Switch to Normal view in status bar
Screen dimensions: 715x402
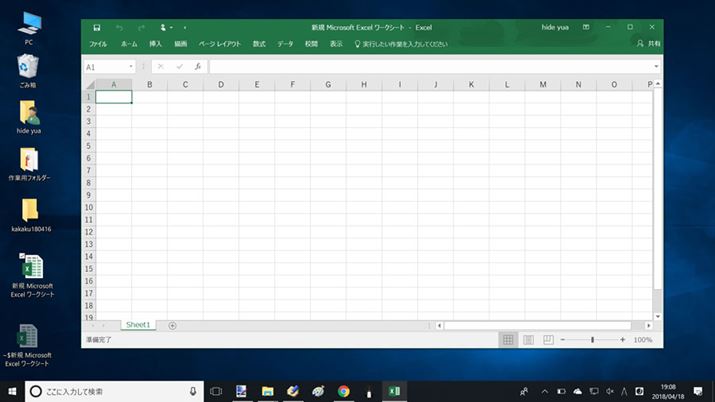508,340
